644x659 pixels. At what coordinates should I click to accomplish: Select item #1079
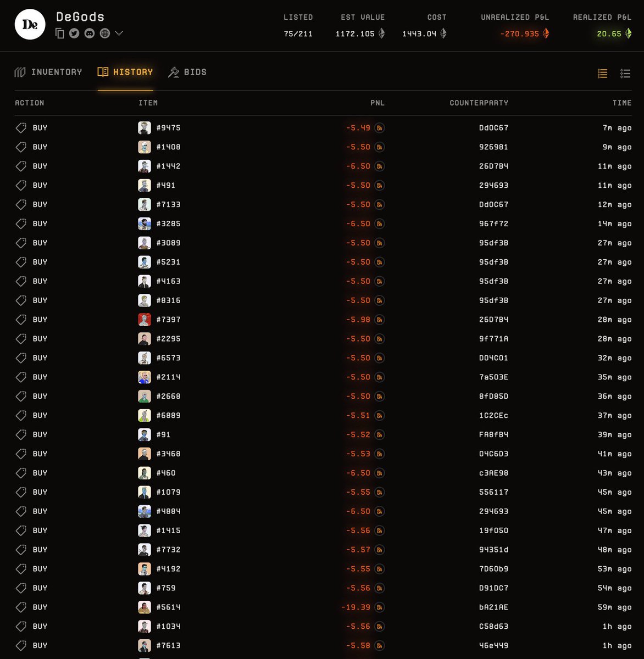(x=168, y=492)
